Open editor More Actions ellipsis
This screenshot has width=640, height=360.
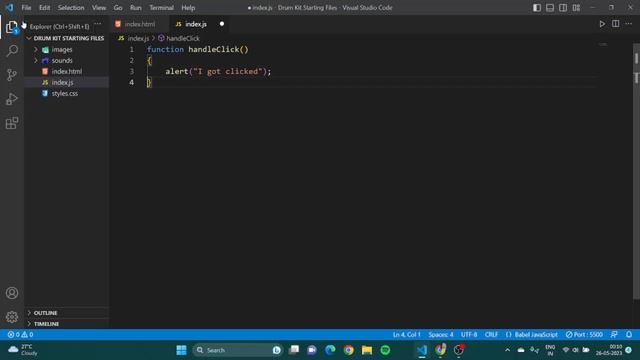[x=629, y=24]
